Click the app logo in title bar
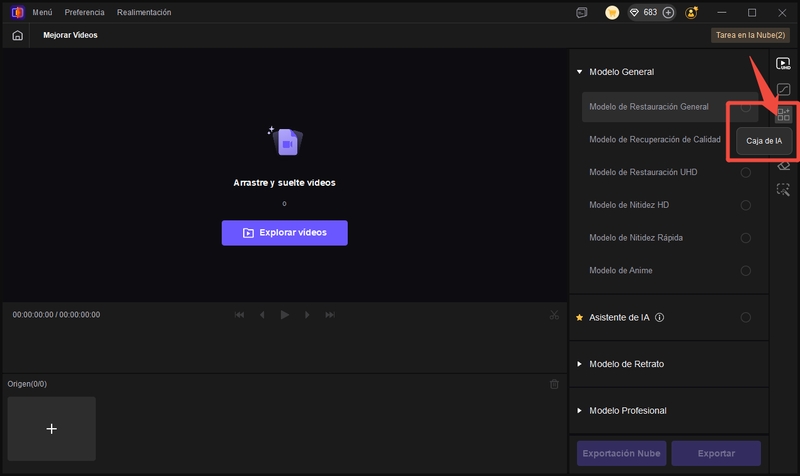The height and width of the screenshot is (476, 800). click(17, 12)
